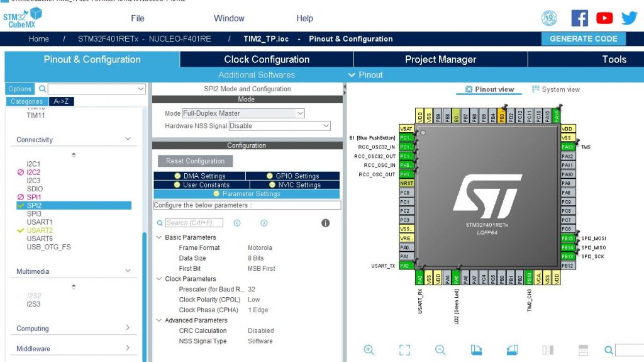644x362 pixels.
Task: Go to next parameter search result
Action: [x=264, y=223]
